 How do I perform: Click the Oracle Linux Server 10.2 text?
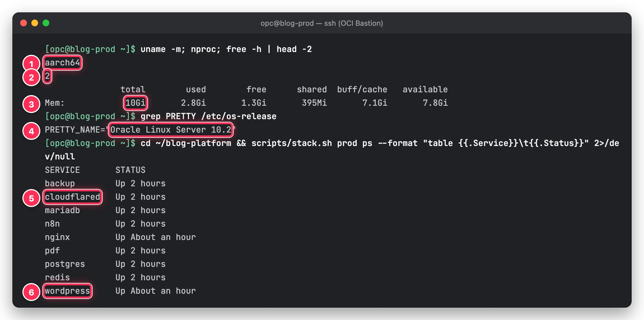click(x=171, y=130)
